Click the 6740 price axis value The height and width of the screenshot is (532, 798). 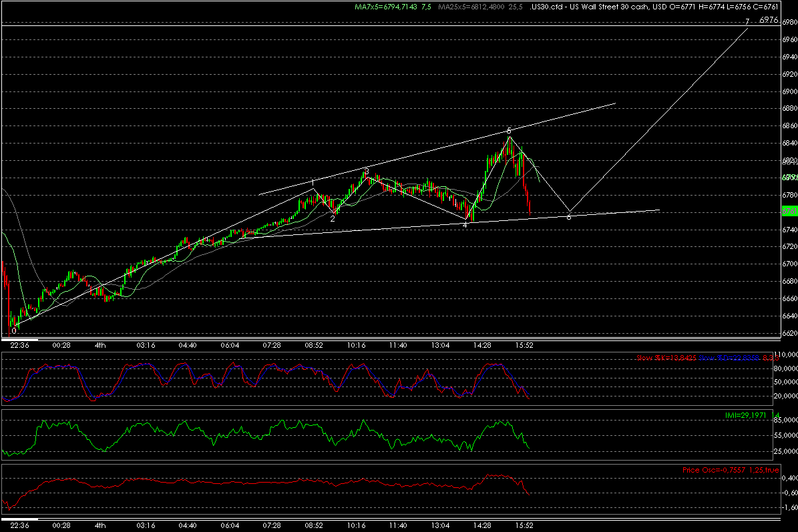click(790, 230)
